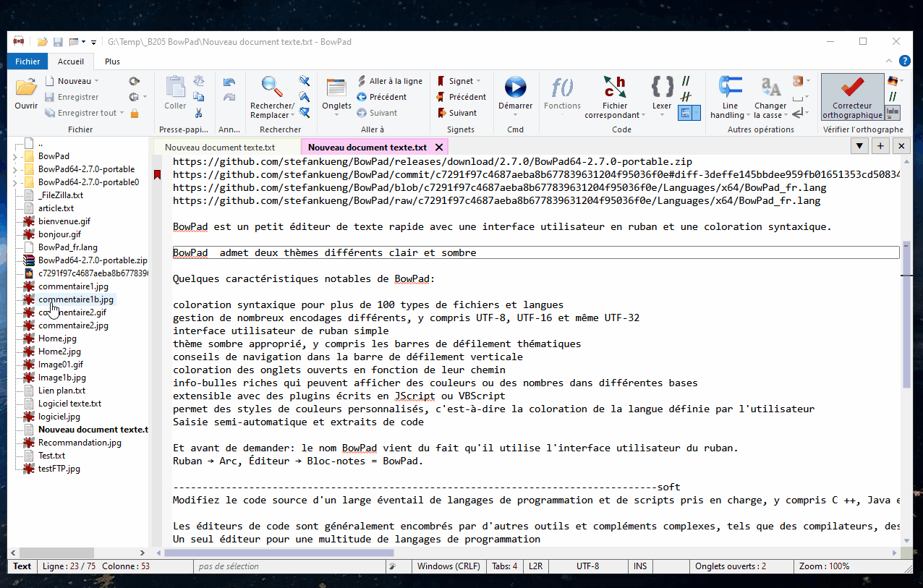
Task: Go to Suivant in Aller à group
Action: [x=377, y=113]
